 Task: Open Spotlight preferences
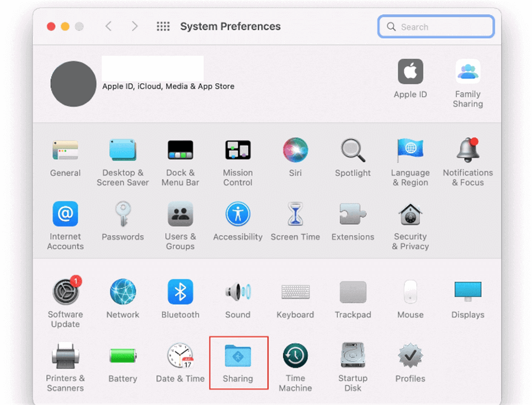click(x=353, y=156)
